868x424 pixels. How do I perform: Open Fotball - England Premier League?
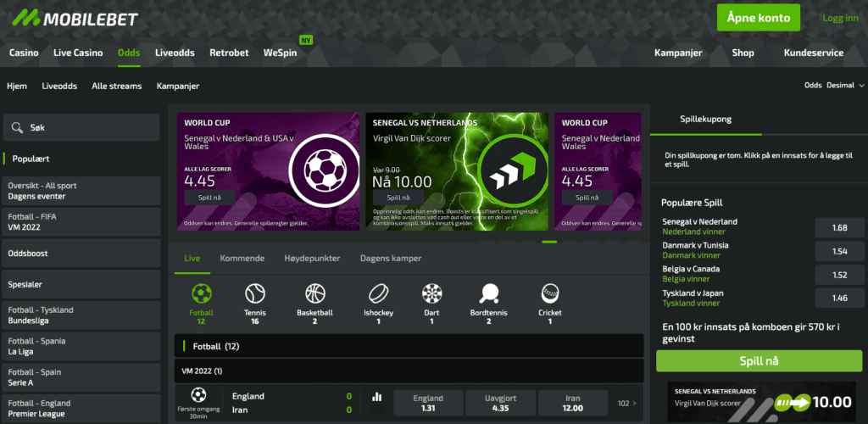81,408
